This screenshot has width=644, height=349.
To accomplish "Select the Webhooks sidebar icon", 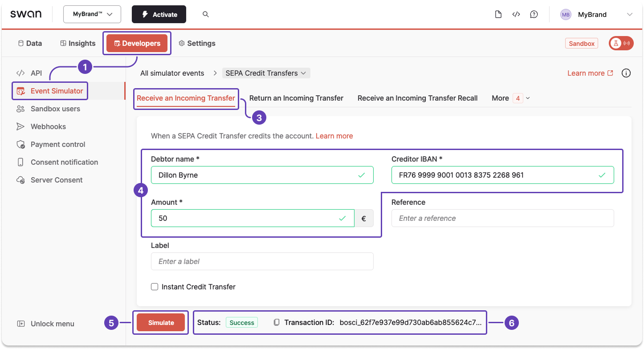I will (20, 126).
